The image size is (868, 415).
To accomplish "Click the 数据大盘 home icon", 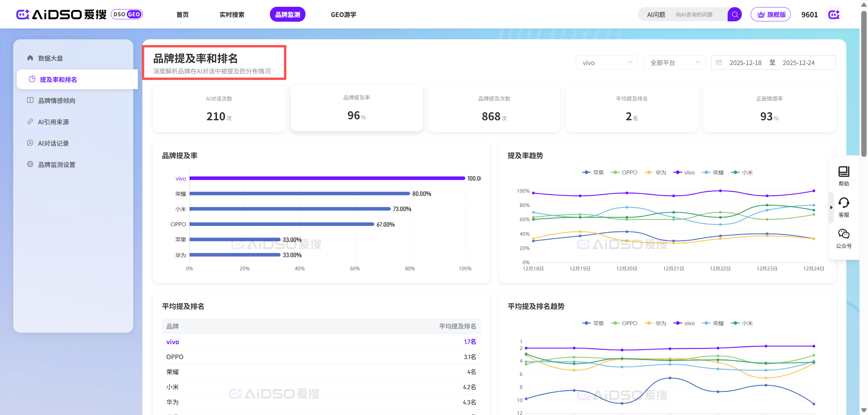I will (x=30, y=58).
